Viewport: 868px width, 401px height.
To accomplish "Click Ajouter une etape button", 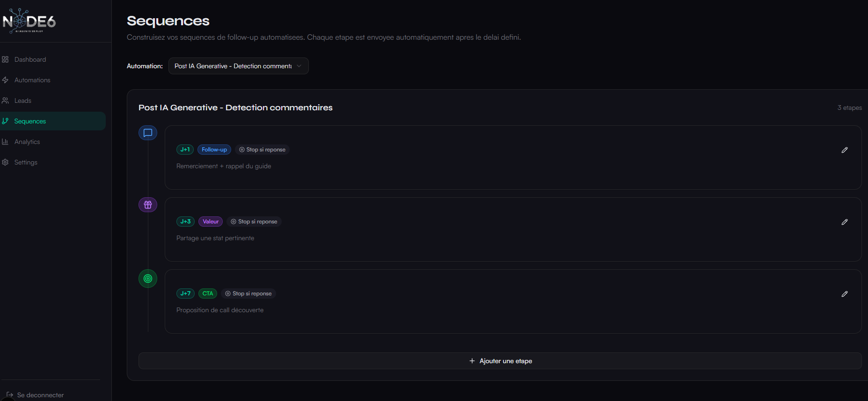I will 500,361.
